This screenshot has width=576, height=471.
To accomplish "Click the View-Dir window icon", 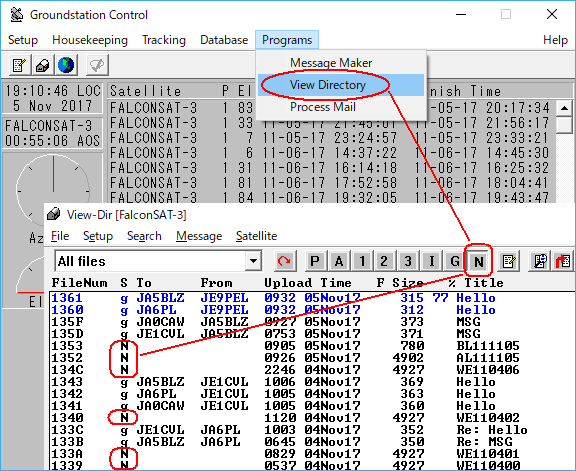I will click(54, 214).
